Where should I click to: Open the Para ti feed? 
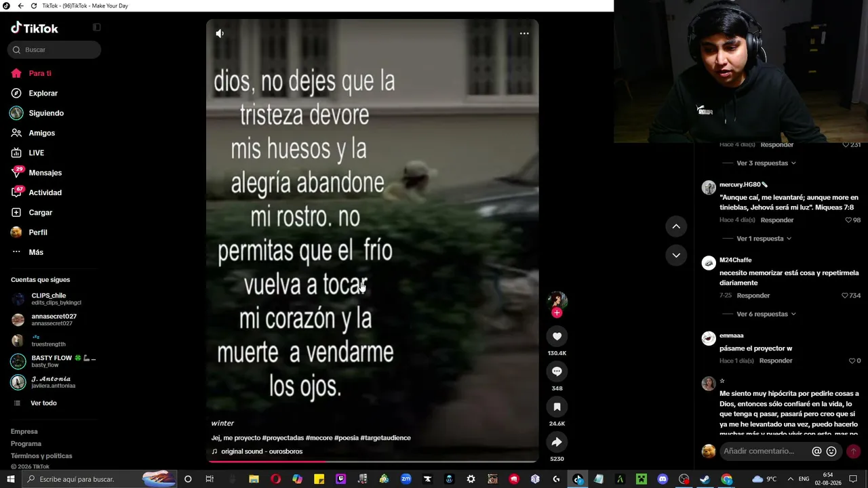coord(31,73)
